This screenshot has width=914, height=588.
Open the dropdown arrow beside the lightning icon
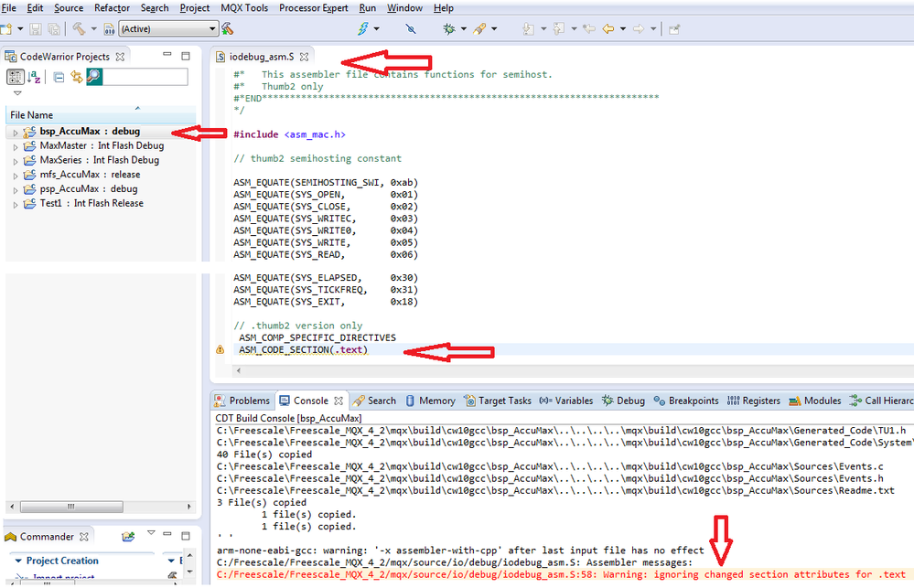[377, 28]
